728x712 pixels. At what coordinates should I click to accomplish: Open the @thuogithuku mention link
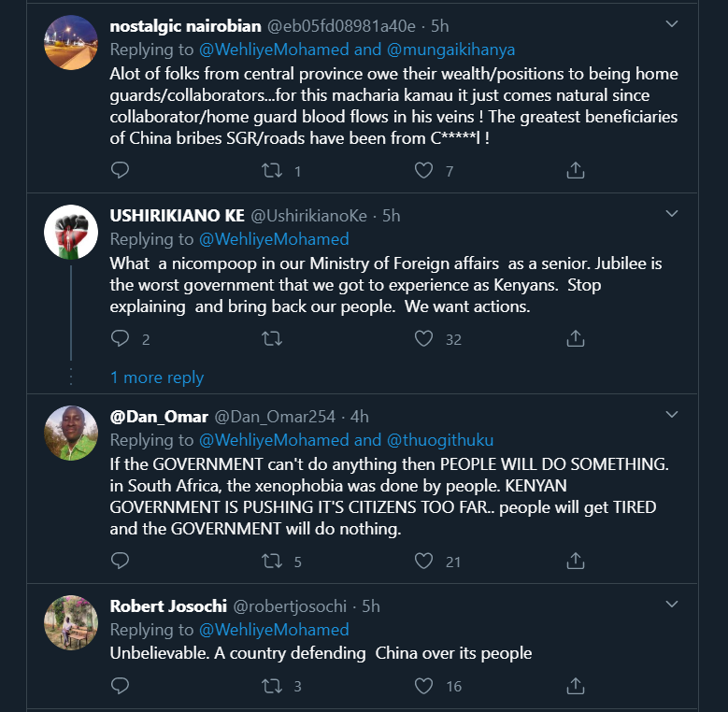click(440, 440)
